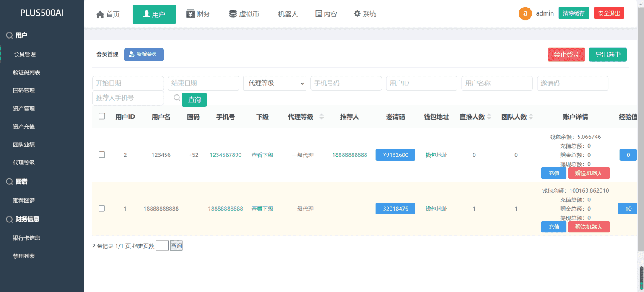Click the orange admin avatar
The width and height of the screenshot is (644, 292).
pos(525,13)
